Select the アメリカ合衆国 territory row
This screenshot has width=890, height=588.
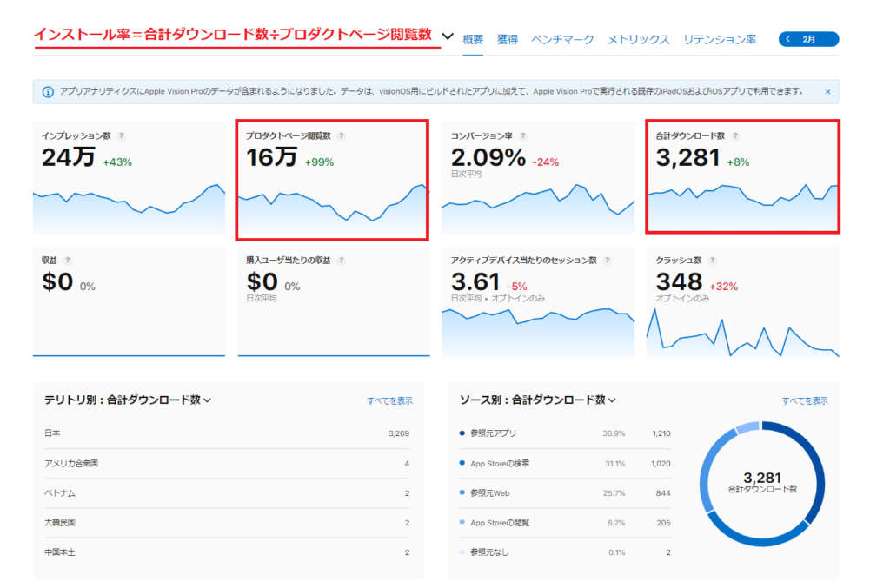[227, 463]
